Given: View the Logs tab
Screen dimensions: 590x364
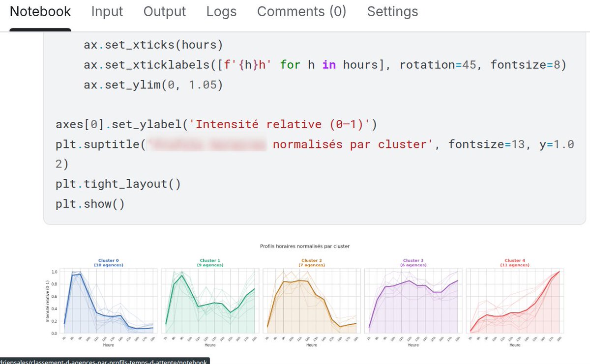Looking at the screenshot, I should pos(221,12).
